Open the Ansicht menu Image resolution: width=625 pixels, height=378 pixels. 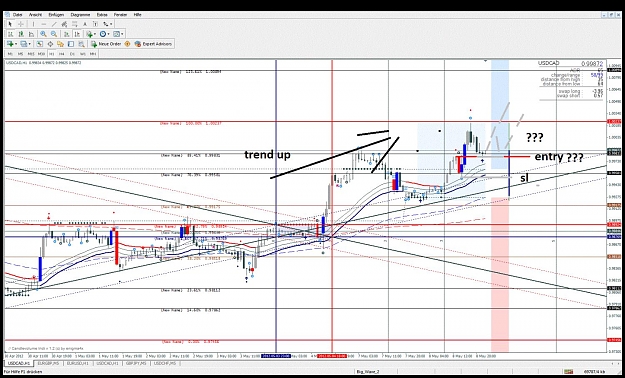click(x=35, y=15)
